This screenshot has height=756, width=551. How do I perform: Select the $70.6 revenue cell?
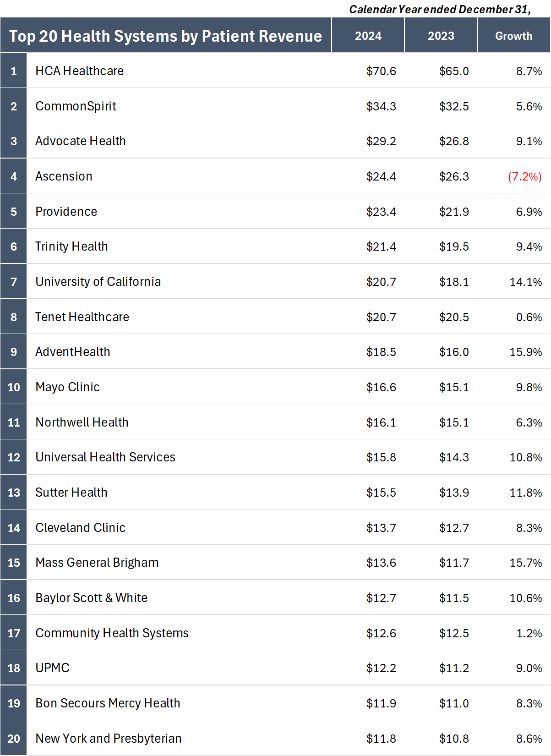coord(381,71)
